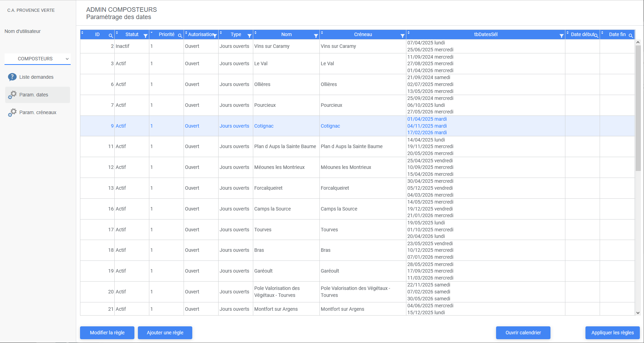Viewport: 644px width, 343px height.
Task: Open filter funnel on Type column
Action: [x=249, y=36]
